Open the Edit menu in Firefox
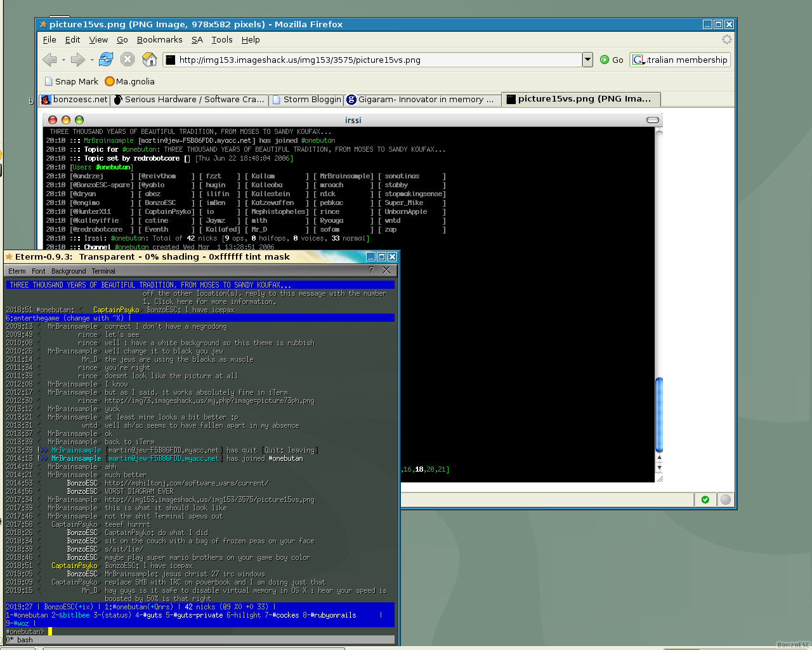 pyautogui.click(x=72, y=39)
